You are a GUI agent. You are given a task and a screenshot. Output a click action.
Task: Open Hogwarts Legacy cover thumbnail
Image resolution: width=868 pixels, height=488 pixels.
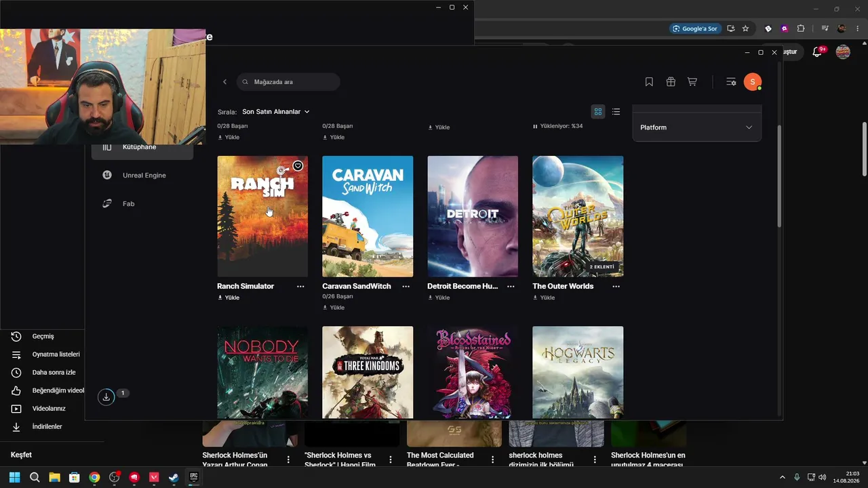(x=578, y=372)
